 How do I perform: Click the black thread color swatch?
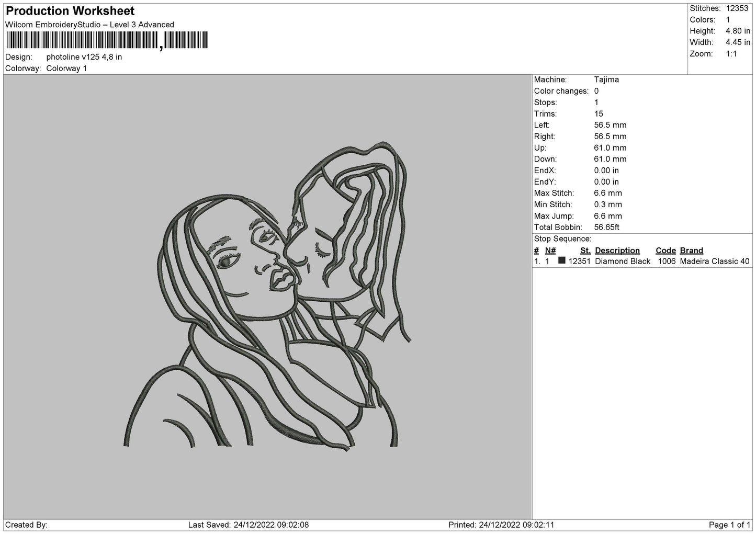[562, 260]
